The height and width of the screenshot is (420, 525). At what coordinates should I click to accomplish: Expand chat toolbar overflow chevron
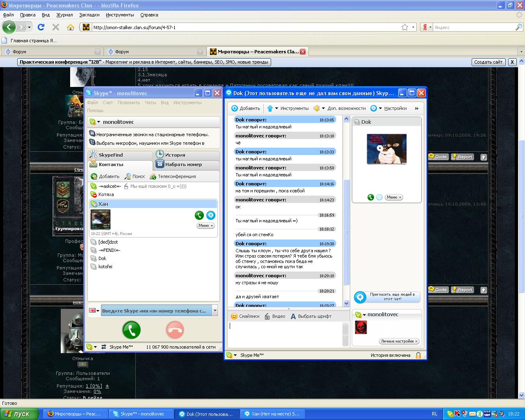click(416, 108)
